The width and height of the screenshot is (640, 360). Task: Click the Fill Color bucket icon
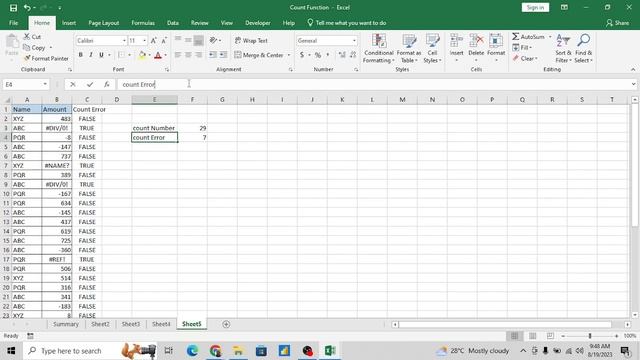pyautogui.click(x=142, y=55)
